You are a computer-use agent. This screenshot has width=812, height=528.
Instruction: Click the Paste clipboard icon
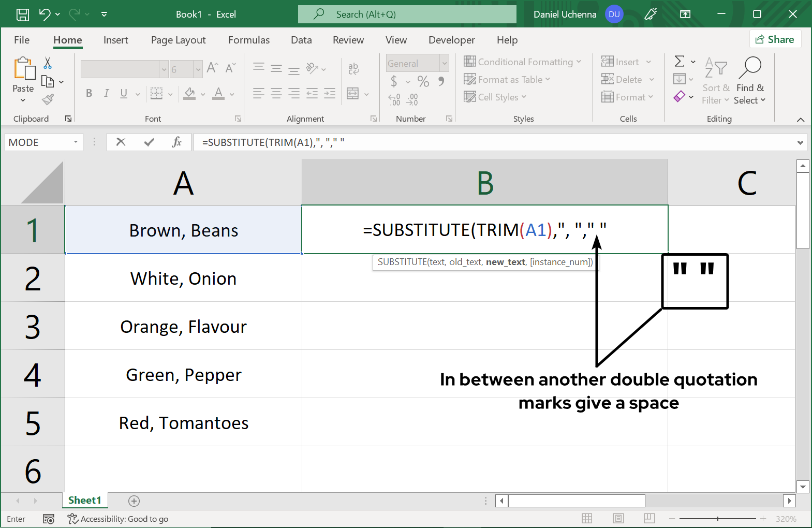24,69
